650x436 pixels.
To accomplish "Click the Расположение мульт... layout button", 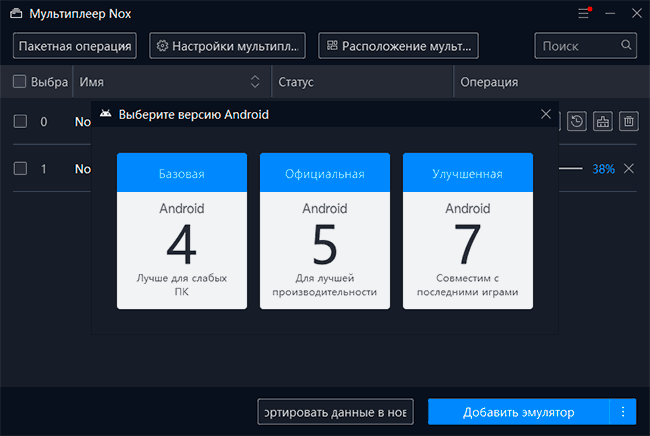I will coord(398,46).
